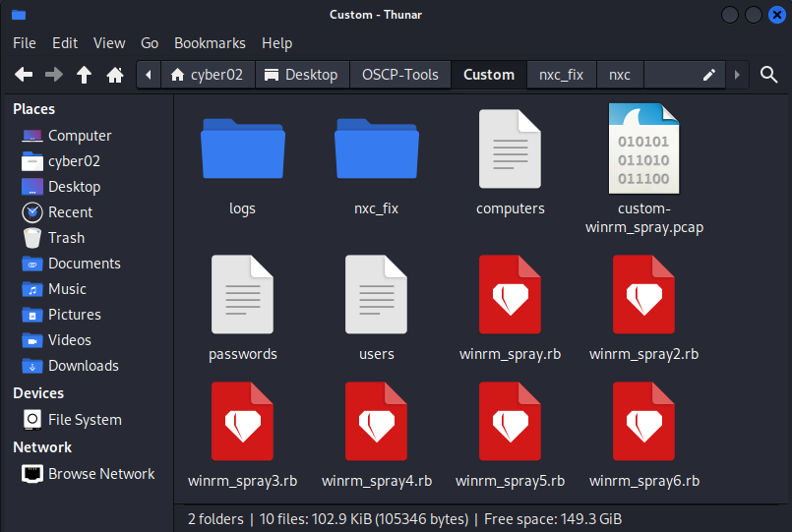
Task: Open Downloads in Places sidebar
Action: pos(83,366)
